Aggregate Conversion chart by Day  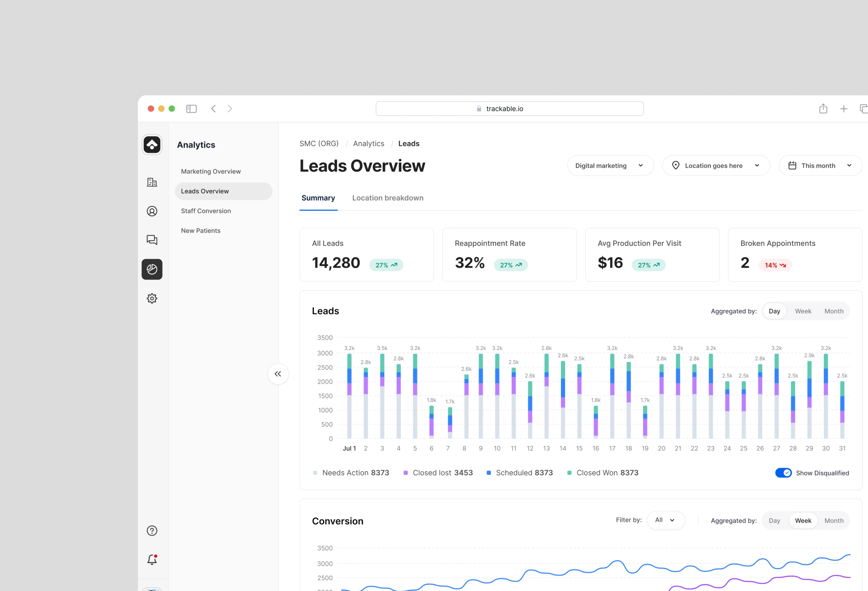(774, 521)
